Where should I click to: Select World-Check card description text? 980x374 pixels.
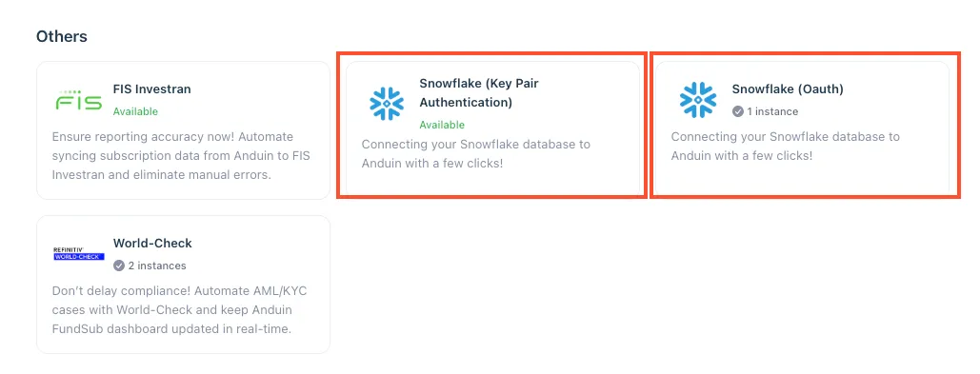pyautogui.click(x=179, y=310)
